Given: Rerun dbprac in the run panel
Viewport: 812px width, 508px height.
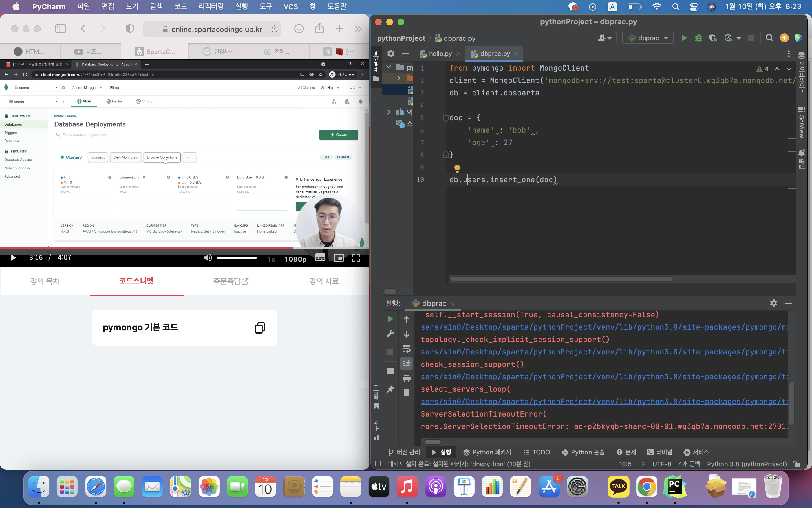Looking at the screenshot, I should [x=390, y=319].
